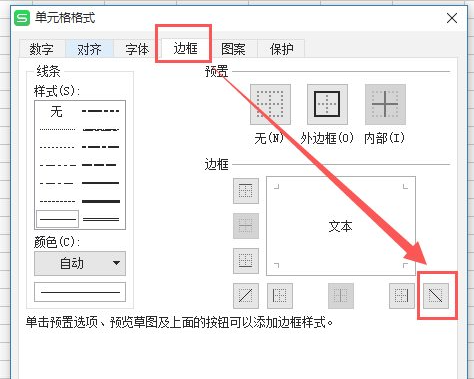474x379 pixels.
Task: Add diagonal-down border line
Action: pyautogui.click(x=436, y=296)
